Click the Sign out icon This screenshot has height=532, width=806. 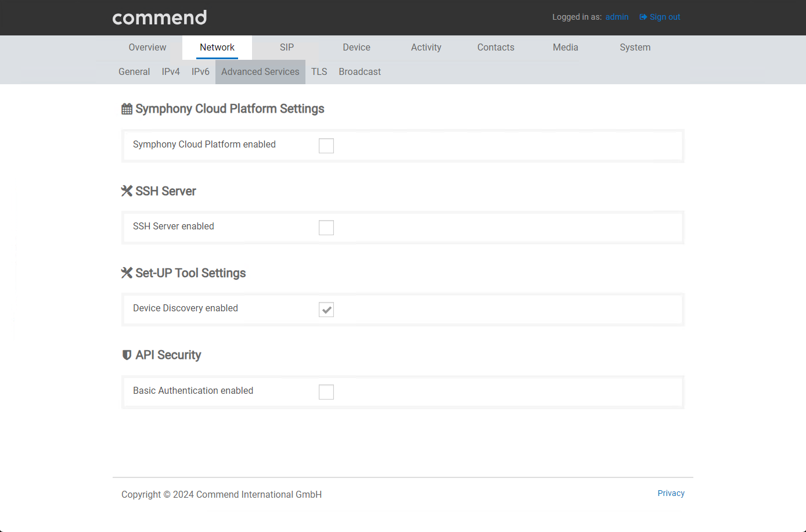point(643,17)
